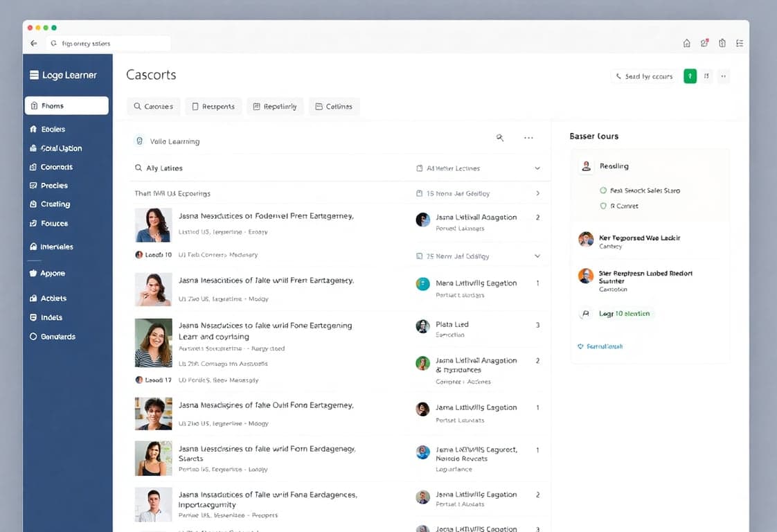Click the Interiales lock icon in sidebar
777x532 pixels.
35,246
